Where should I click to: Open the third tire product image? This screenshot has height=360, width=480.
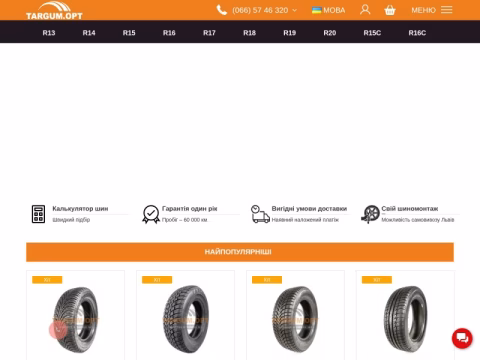coord(295,319)
